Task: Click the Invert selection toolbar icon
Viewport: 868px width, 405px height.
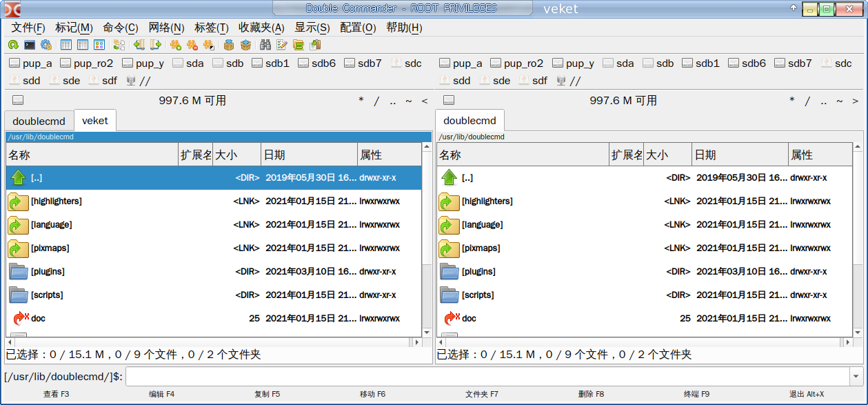Action: (209, 46)
